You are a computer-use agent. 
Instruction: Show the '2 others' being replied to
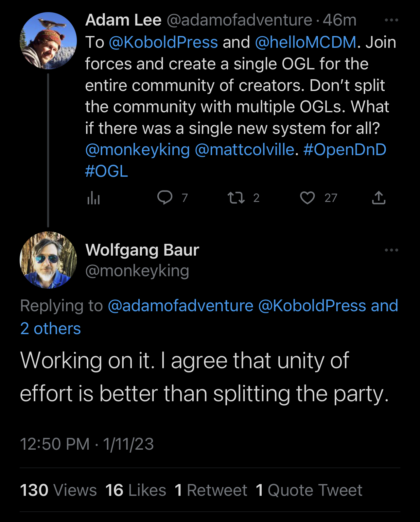point(51,329)
